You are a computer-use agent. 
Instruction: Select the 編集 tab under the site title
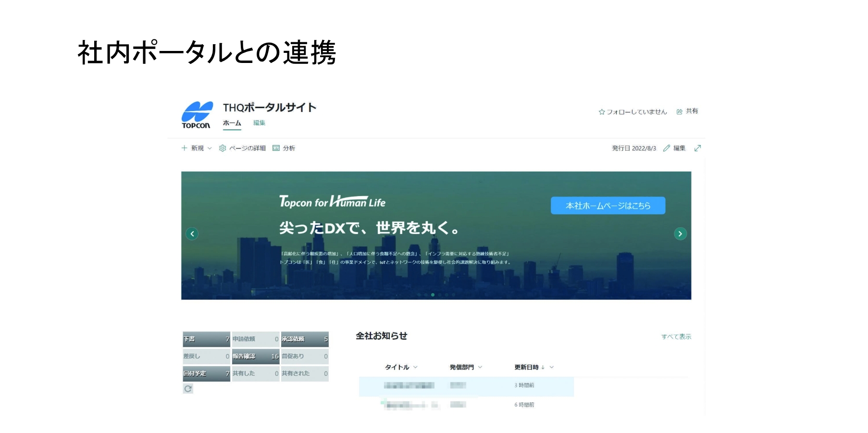tap(259, 123)
